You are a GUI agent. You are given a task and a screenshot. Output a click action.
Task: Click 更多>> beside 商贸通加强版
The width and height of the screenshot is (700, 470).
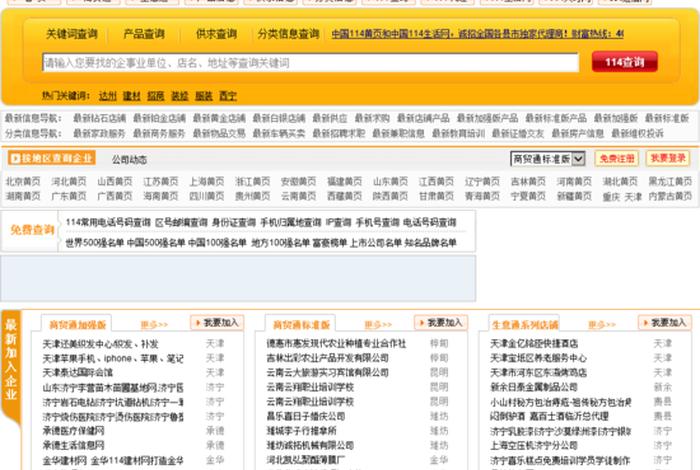coord(154,325)
